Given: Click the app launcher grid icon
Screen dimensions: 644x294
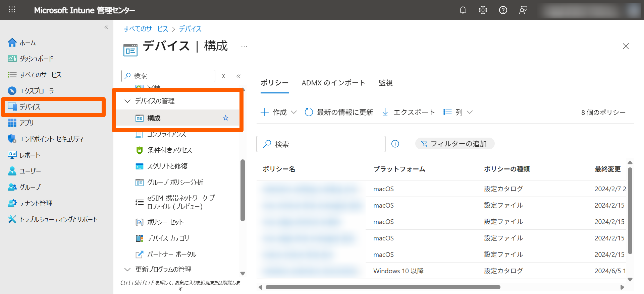Looking at the screenshot, I should click(12, 10).
